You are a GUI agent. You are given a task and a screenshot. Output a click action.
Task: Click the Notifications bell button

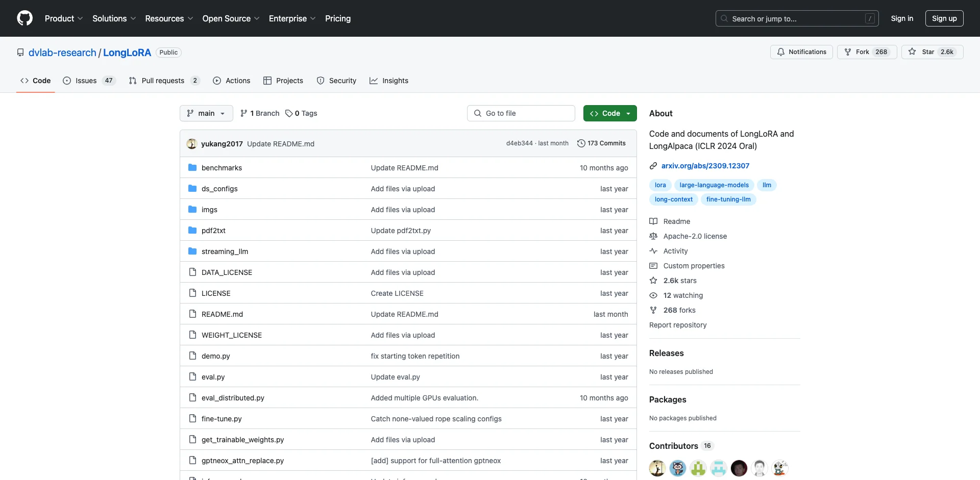801,52
